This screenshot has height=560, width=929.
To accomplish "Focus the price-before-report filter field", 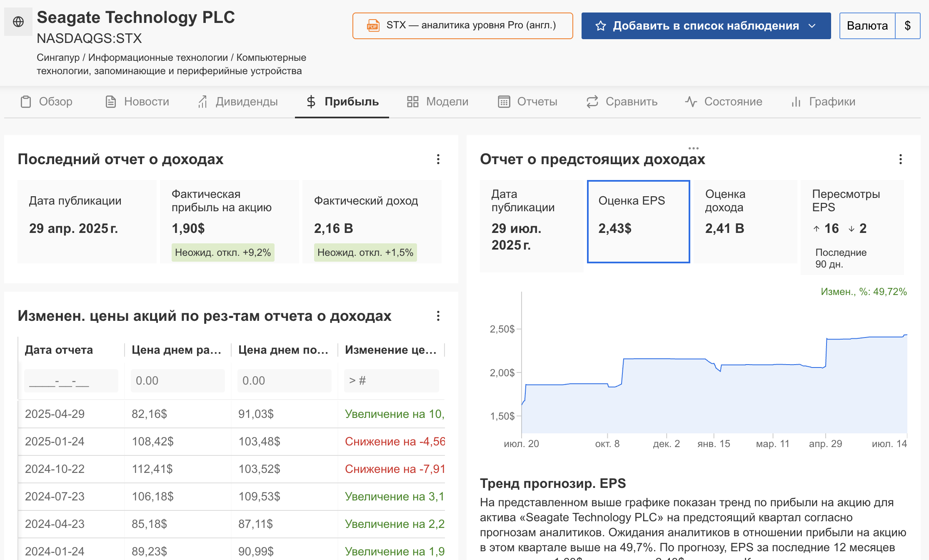I will (x=178, y=381).
